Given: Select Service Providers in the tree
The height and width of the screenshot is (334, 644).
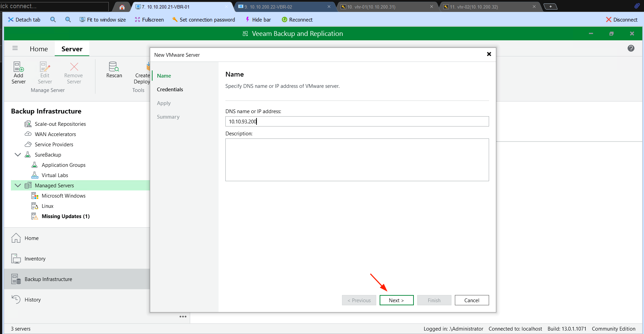Looking at the screenshot, I should (54, 144).
